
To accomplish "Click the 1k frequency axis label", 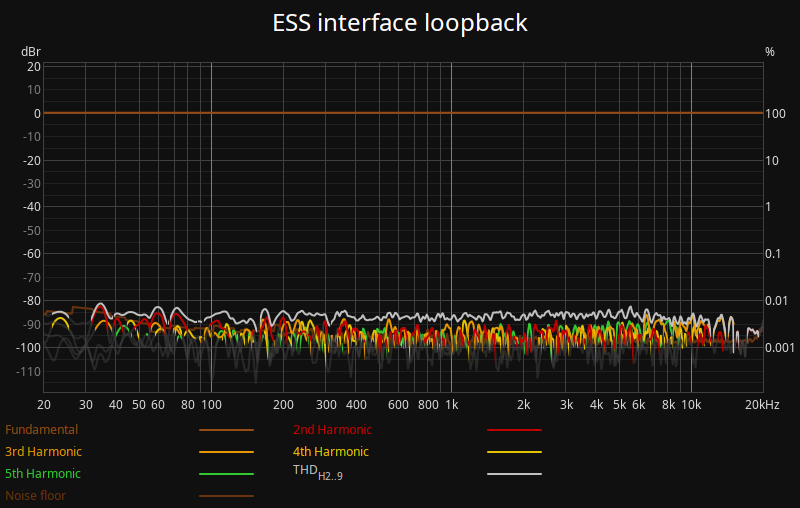I will pyautogui.click(x=452, y=404).
